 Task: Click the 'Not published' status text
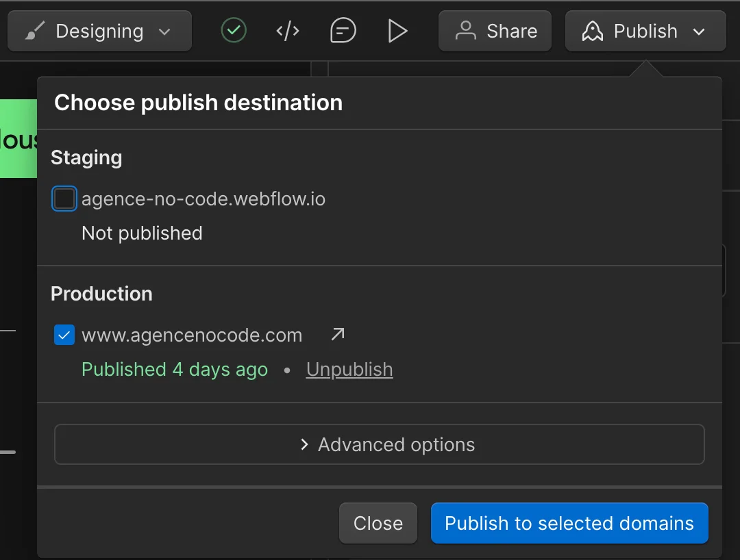point(142,233)
